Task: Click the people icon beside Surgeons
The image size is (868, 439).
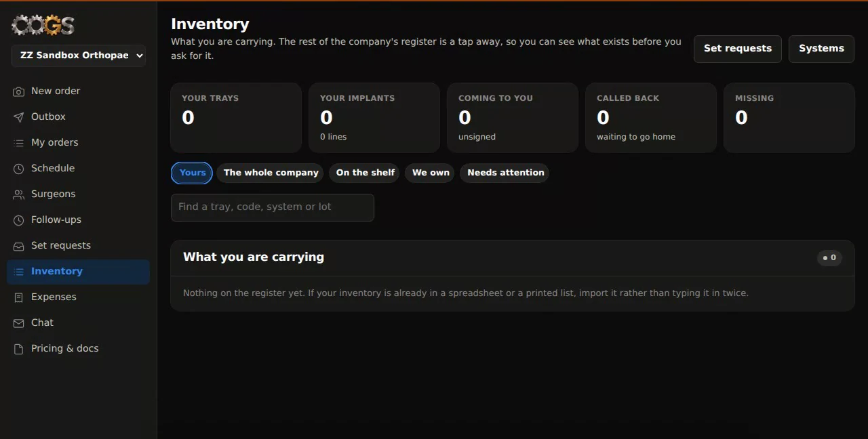Action: coord(19,194)
